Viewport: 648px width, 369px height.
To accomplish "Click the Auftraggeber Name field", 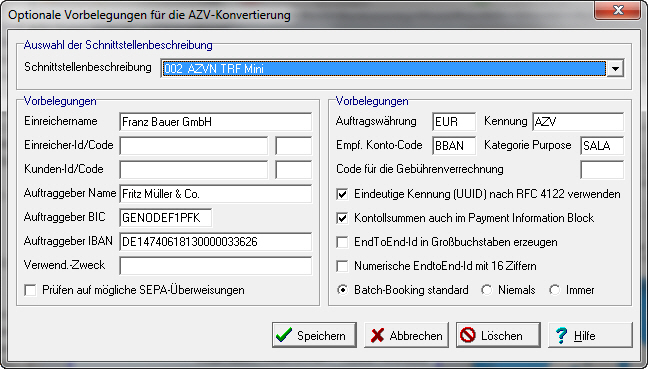I will coord(215,194).
